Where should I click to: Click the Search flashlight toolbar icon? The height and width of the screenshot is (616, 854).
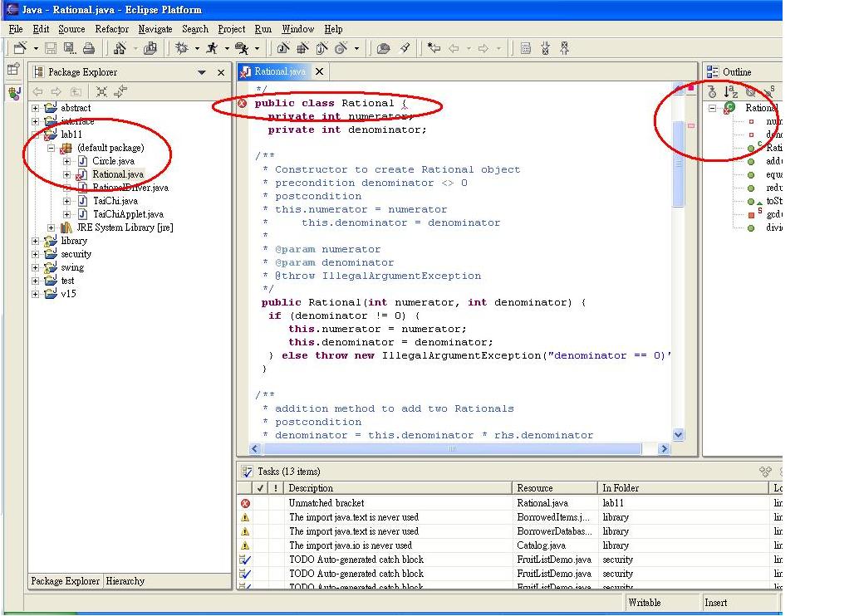pos(405,48)
